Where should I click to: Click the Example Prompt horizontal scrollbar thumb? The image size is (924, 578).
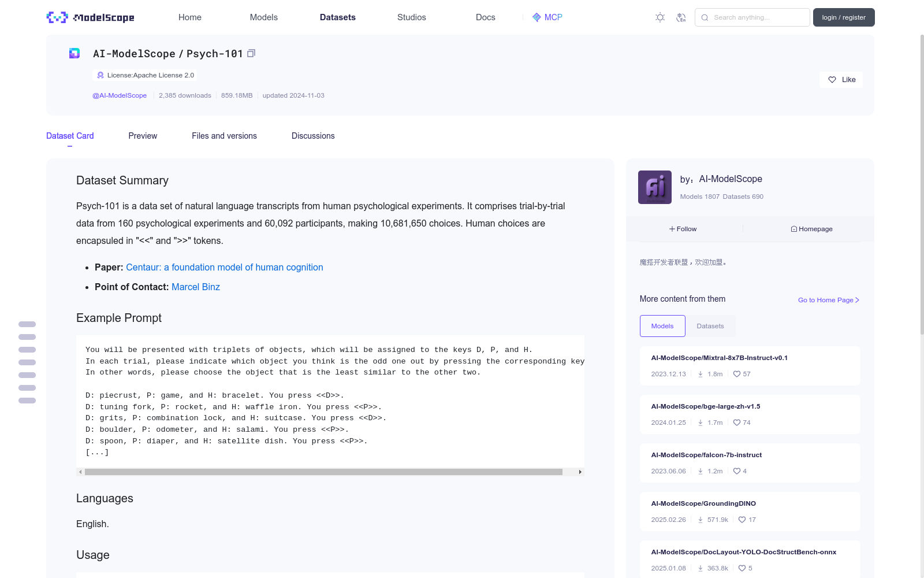point(323,472)
